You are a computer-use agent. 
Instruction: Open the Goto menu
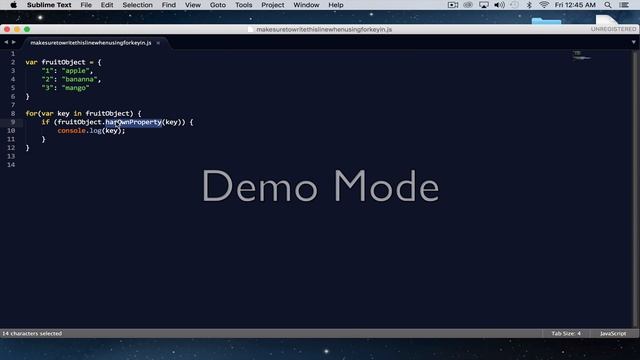tap(218, 5)
